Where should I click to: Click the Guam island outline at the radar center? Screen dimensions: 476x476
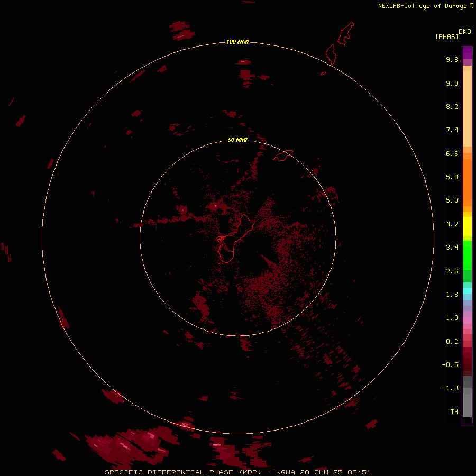point(235,239)
